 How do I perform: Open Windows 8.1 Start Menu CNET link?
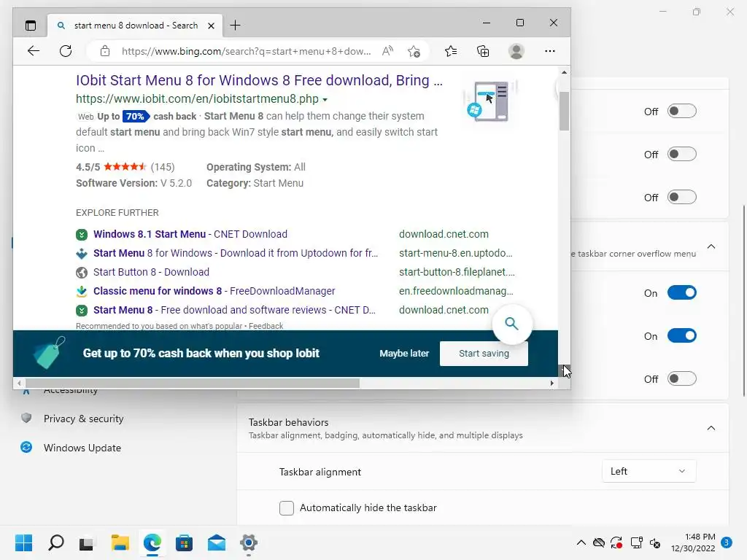pyautogui.click(x=190, y=234)
